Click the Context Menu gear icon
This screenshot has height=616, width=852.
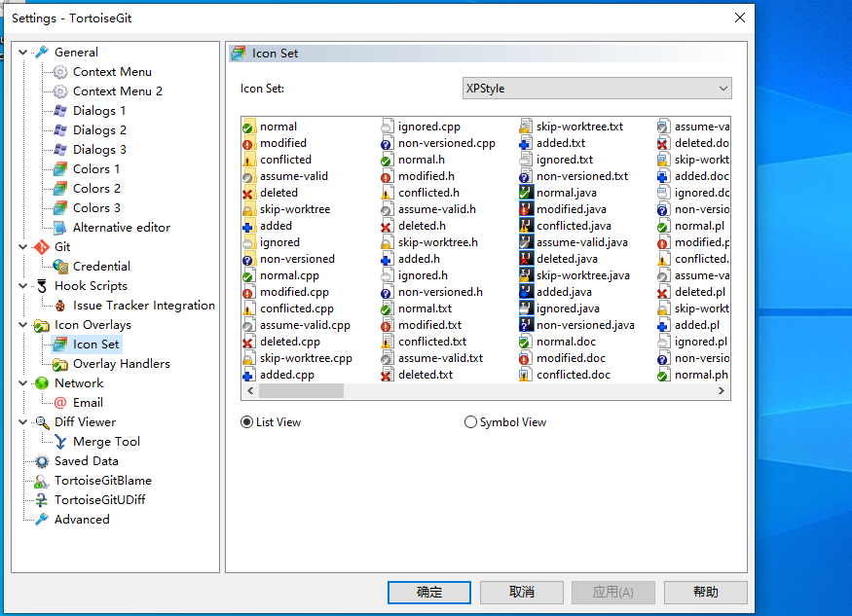point(60,72)
